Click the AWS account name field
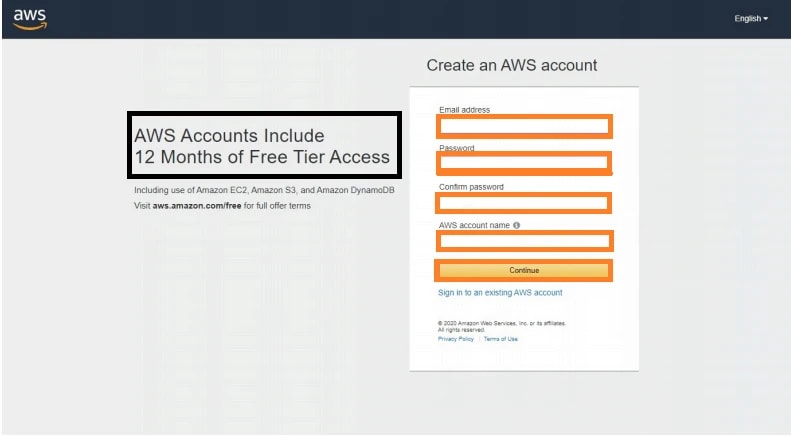 tap(525, 241)
